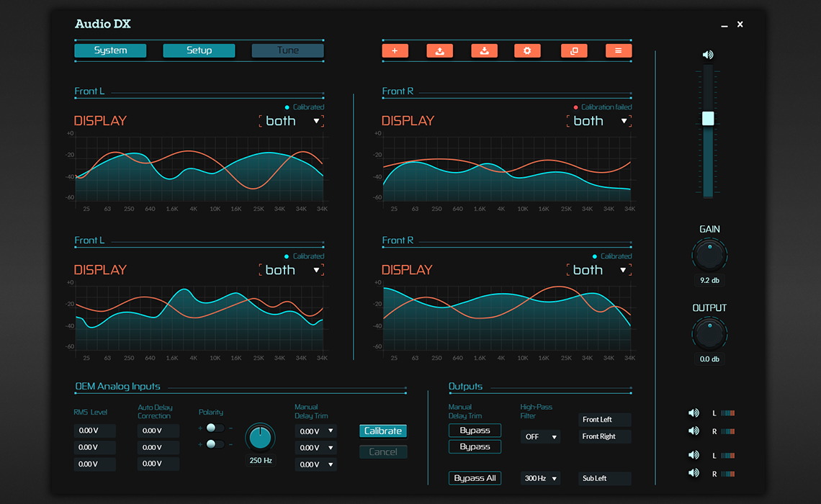Select the Tune tab

(x=287, y=50)
